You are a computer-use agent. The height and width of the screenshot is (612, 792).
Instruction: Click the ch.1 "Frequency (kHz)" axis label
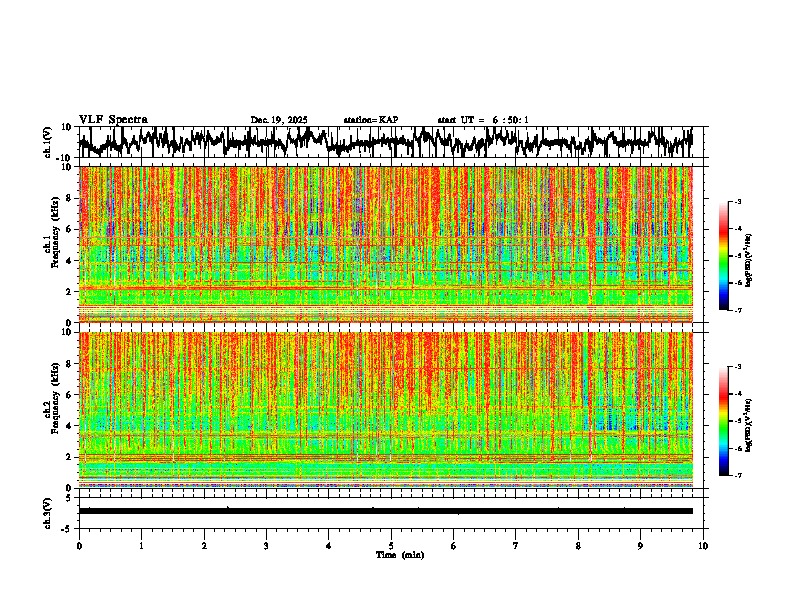click(55, 233)
